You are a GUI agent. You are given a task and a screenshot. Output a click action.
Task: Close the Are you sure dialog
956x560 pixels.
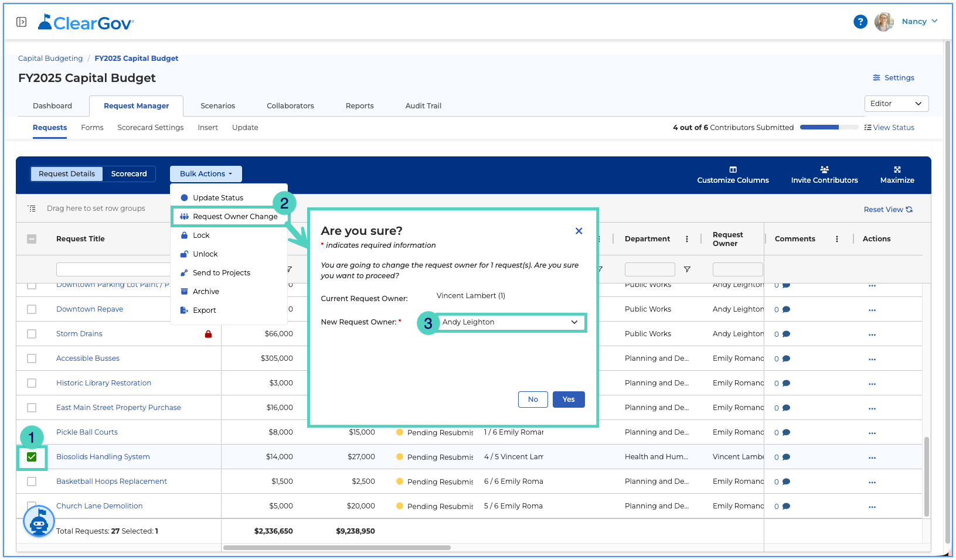pyautogui.click(x=579, y=231)
